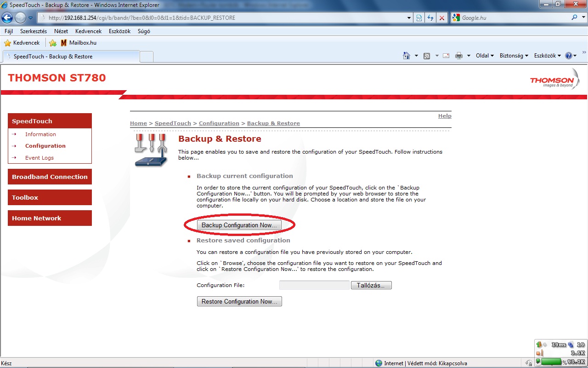The width and height of the screenshot is (588, 368).
Task: Open the Biztonság command bar dropdown
Action: click(x=514, y=56)
